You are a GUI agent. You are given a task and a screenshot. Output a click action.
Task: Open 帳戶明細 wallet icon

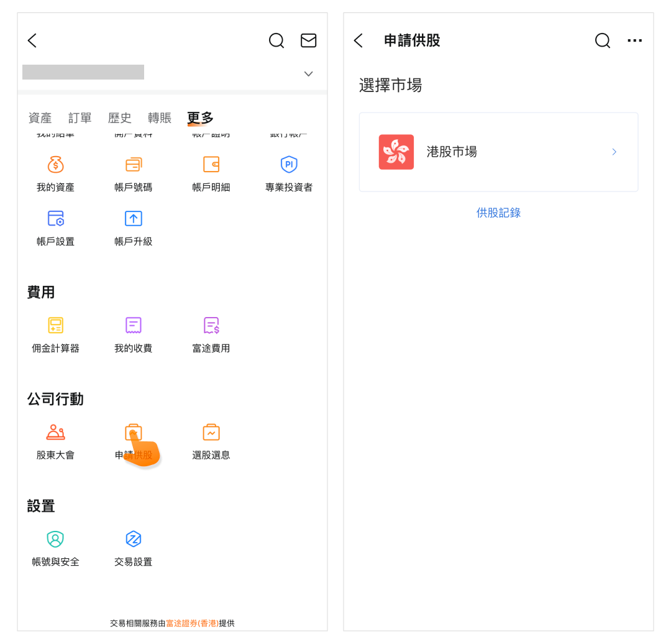(211, 165)
